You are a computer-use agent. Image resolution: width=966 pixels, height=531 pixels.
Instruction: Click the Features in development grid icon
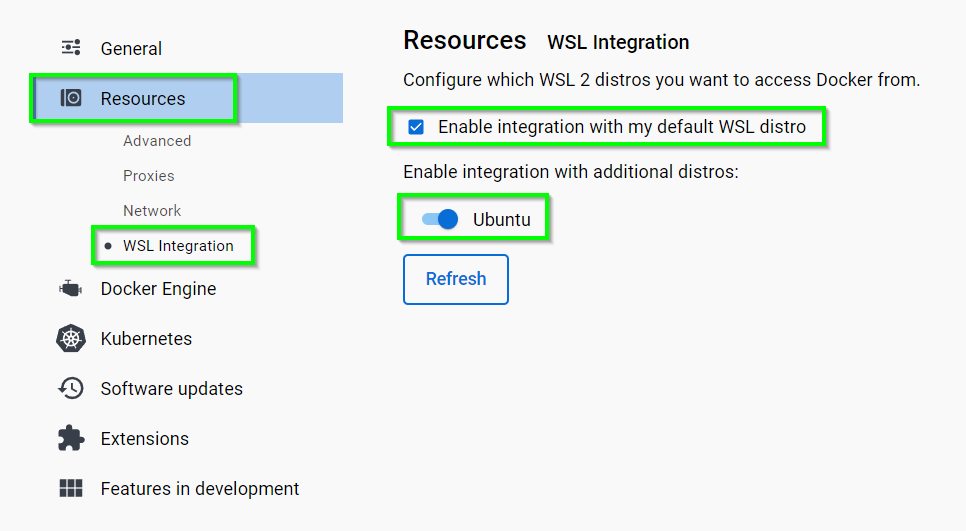coord(71,489)
